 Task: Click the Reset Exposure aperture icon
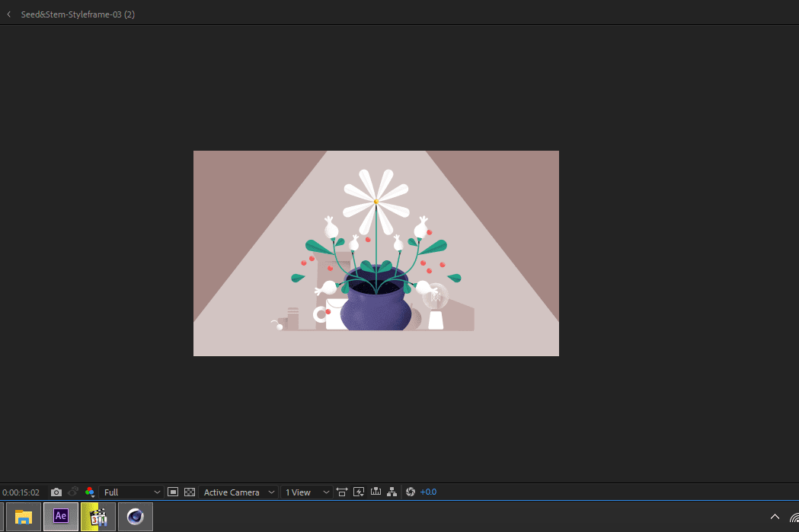coord(411,492)
